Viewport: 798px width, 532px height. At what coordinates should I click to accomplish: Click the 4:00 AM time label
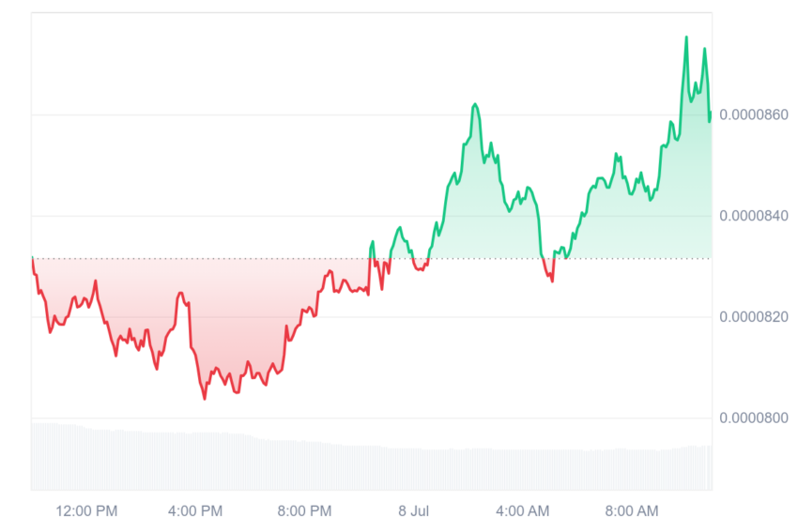pos(523,510)
